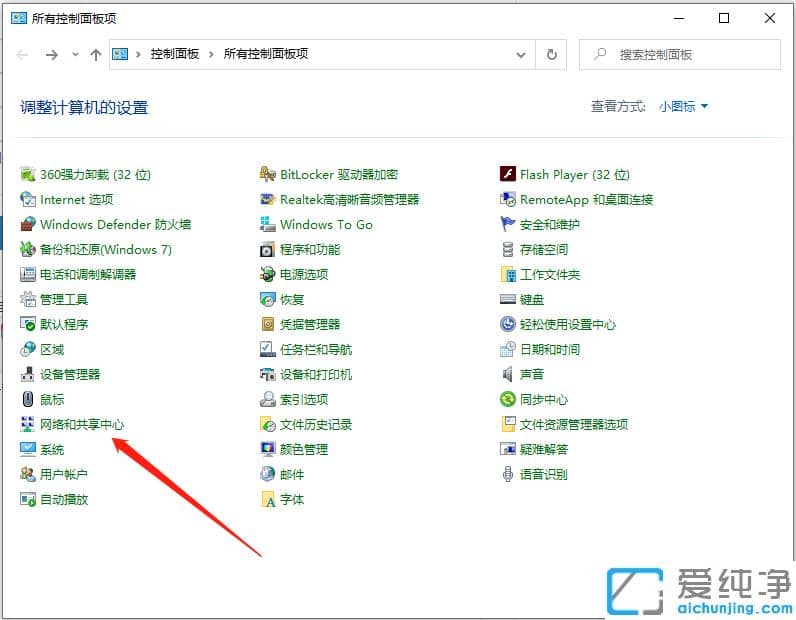Click the Flash Player (32 位) icon
This screenshot has width=796, height=620.
point(508,175)
